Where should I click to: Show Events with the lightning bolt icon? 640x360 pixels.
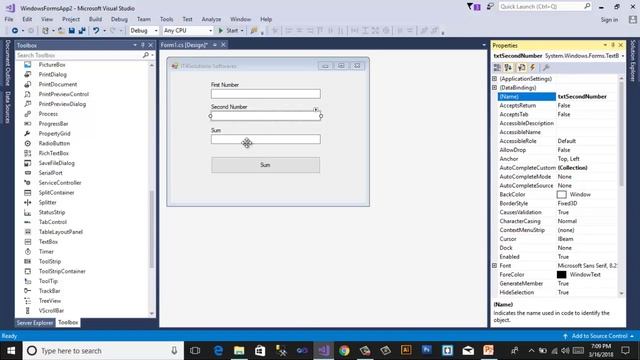click(x=533, y=68)
